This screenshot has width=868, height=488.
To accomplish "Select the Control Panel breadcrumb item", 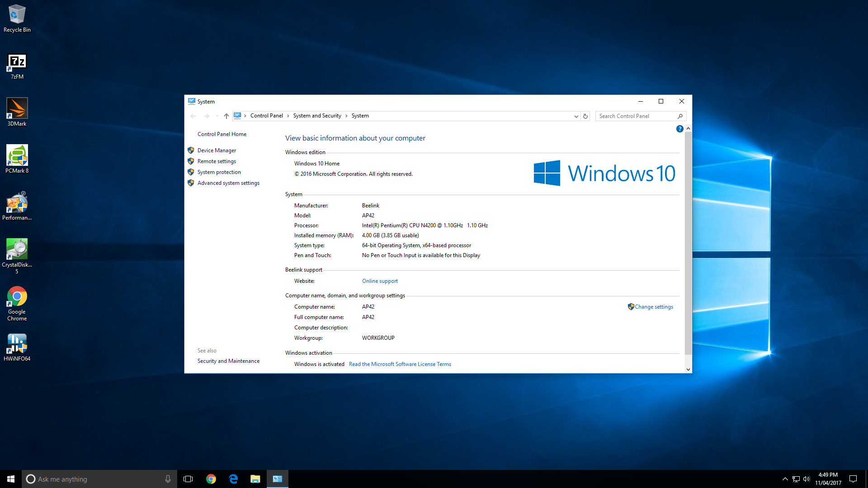I will click(x=267, y=116).
